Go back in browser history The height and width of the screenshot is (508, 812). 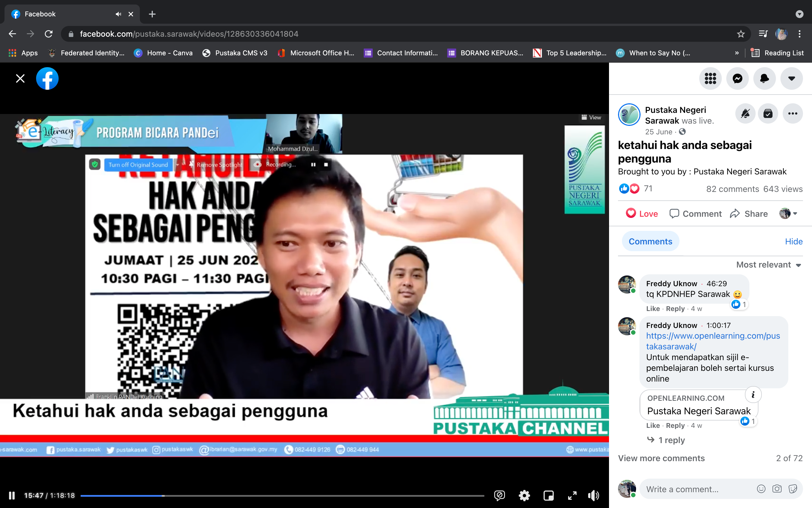12,34
